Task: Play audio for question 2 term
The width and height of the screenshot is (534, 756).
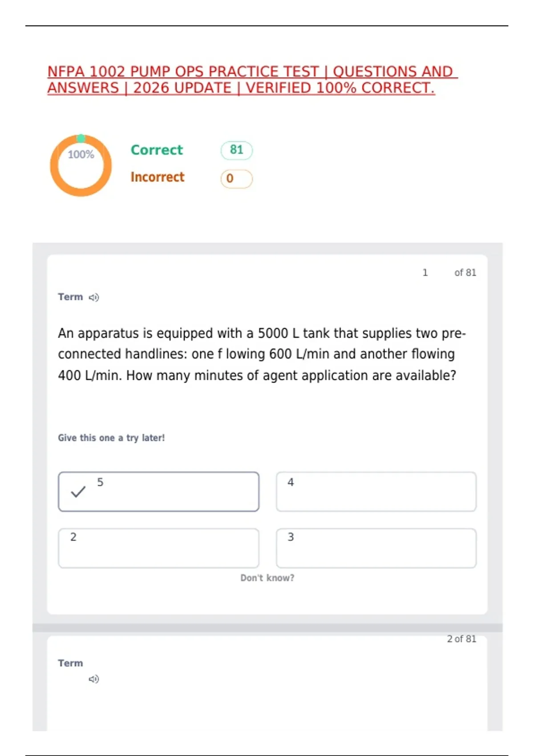Action: coord(93,679)
